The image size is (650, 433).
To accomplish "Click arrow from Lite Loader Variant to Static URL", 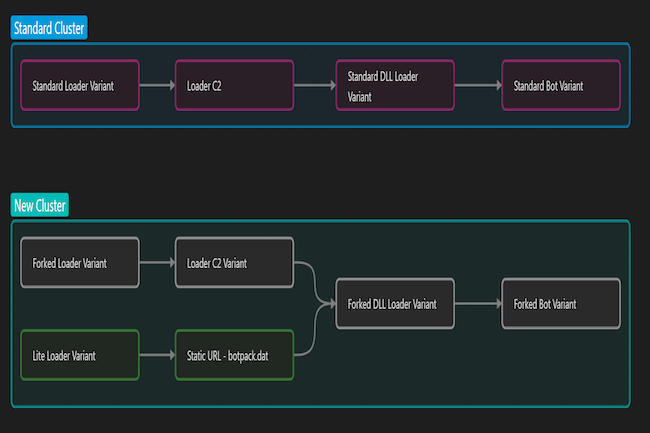I will point(157,355).
